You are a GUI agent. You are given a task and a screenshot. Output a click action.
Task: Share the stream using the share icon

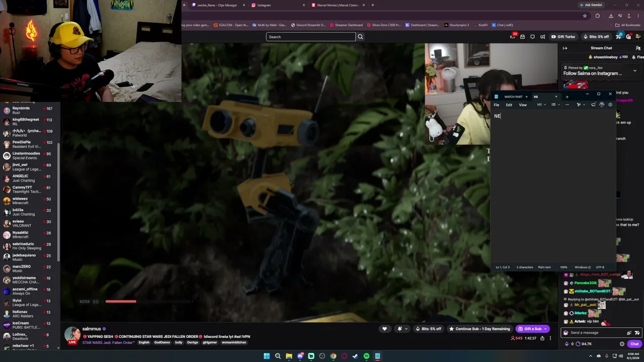pos(542,338)
